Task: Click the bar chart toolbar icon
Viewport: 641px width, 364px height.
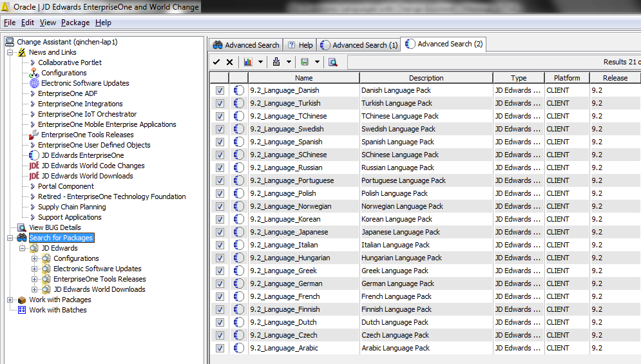Action: coord(248,62)
